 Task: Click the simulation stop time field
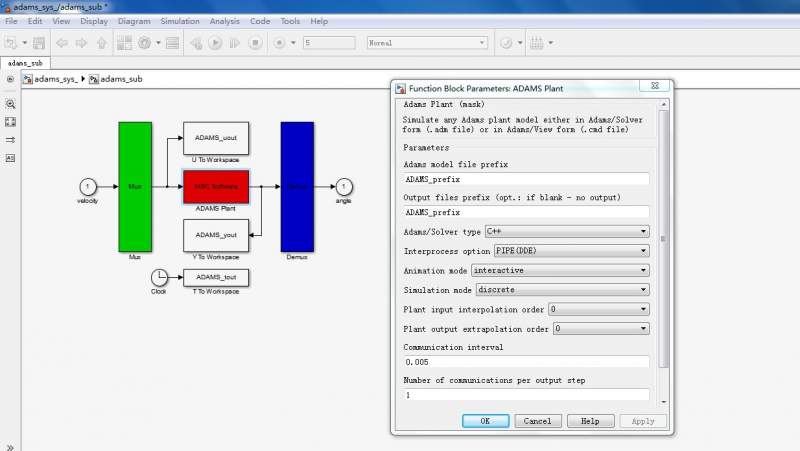pyautogui.click(x=329, y=43)
